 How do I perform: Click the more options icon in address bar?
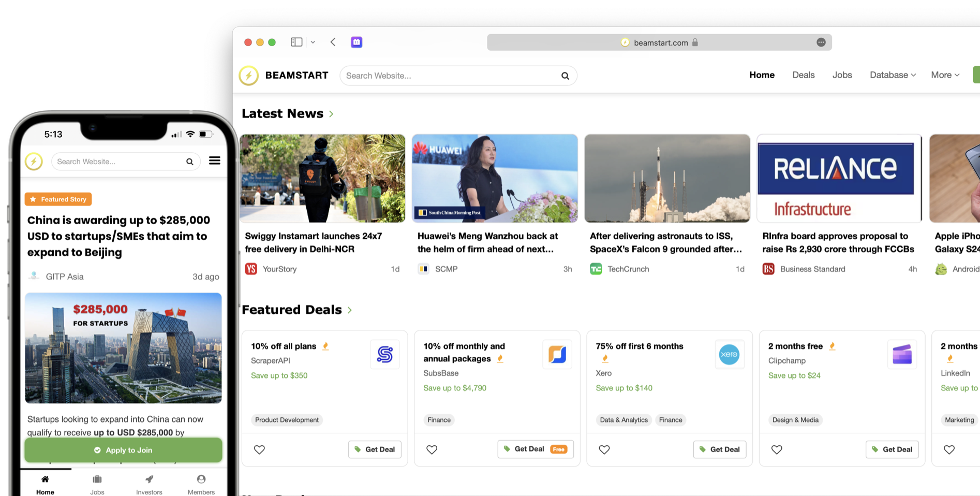pyautogui.click(x=821, y=42)
